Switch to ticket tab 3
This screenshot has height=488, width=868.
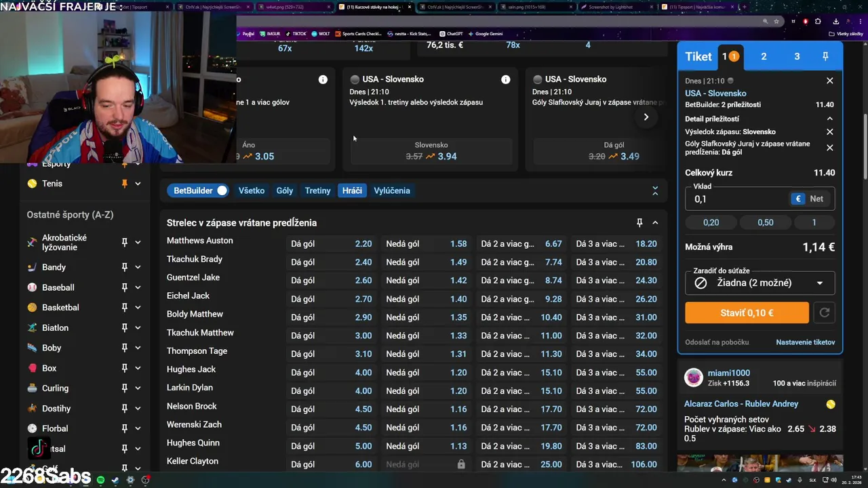[x=797, y=56]
